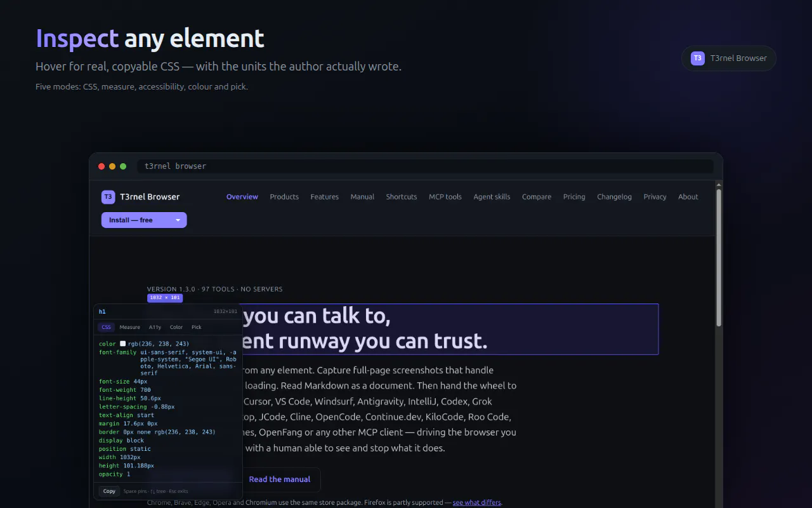Click the green maximize dot in the mock window
This screenshot has width=812, height=508.
[123, 166]
